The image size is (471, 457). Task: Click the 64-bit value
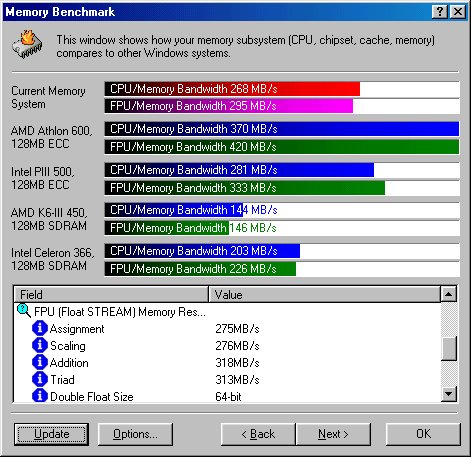tap(228, 397)
